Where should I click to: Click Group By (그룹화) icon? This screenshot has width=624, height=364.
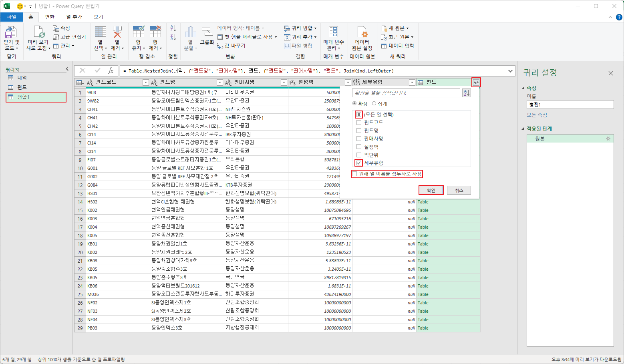click(x=207, y=32)
